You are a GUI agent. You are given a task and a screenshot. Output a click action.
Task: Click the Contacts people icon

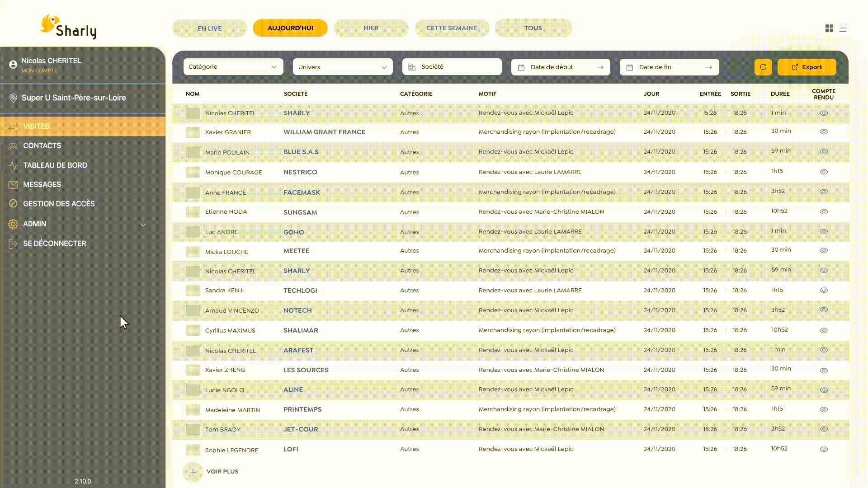click(13, 146)
